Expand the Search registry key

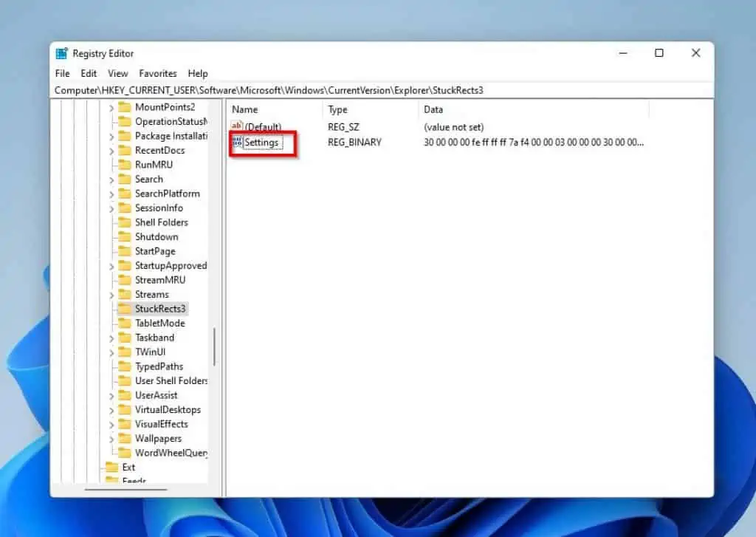coord(112,179)
